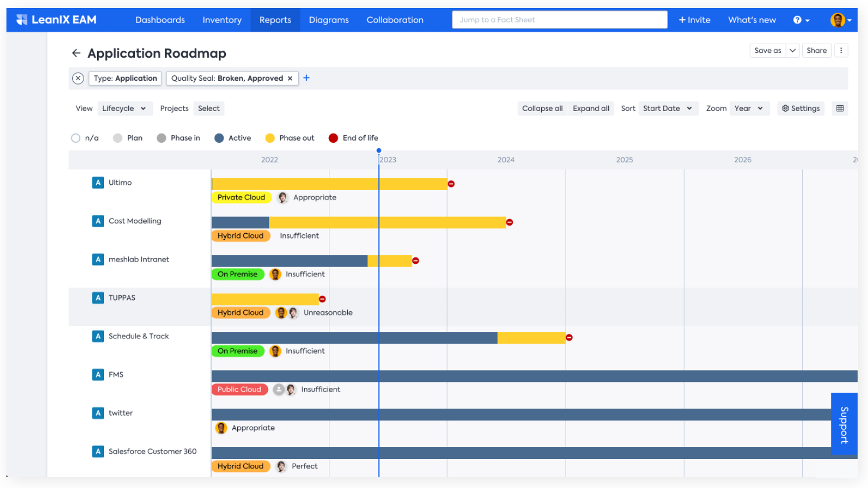Image resolution: width=868 pixels, height=488 pixels.
Task: Click the Active legend color swatch
Action: click(219, 138)
